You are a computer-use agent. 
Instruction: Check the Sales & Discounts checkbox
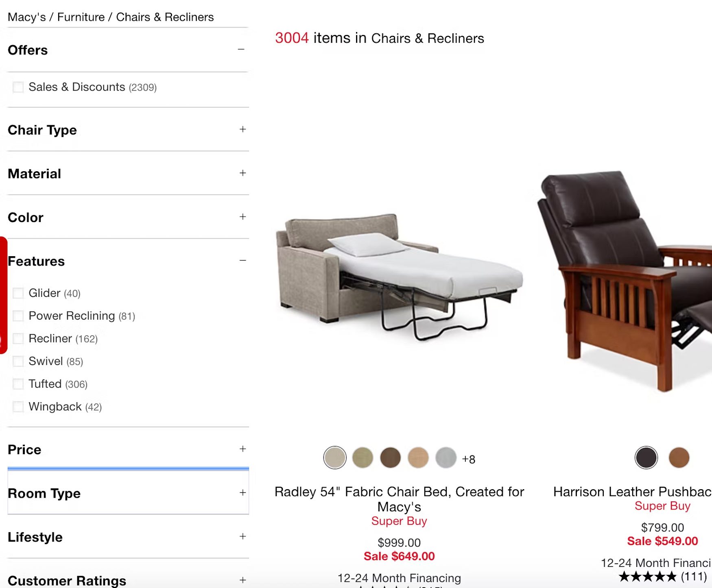18,87
